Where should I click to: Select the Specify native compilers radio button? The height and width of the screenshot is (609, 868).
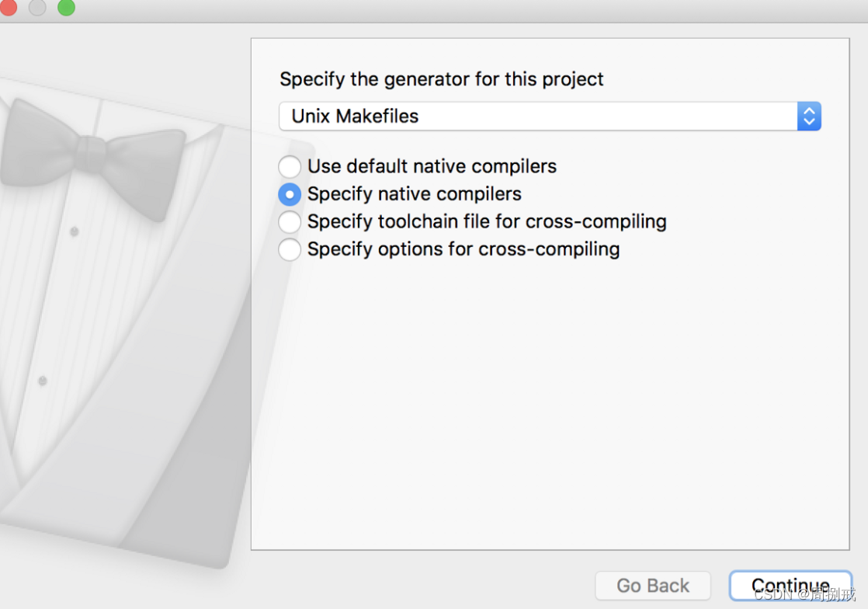point(290,194)
